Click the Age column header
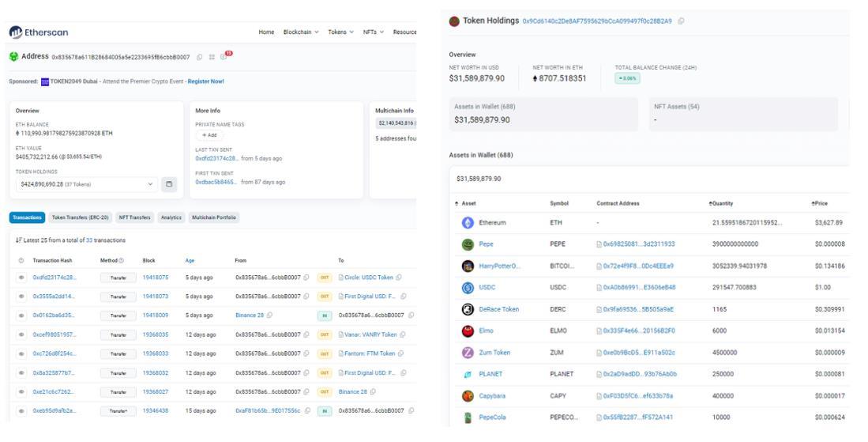Screen dimensions: 868x442 190,260
